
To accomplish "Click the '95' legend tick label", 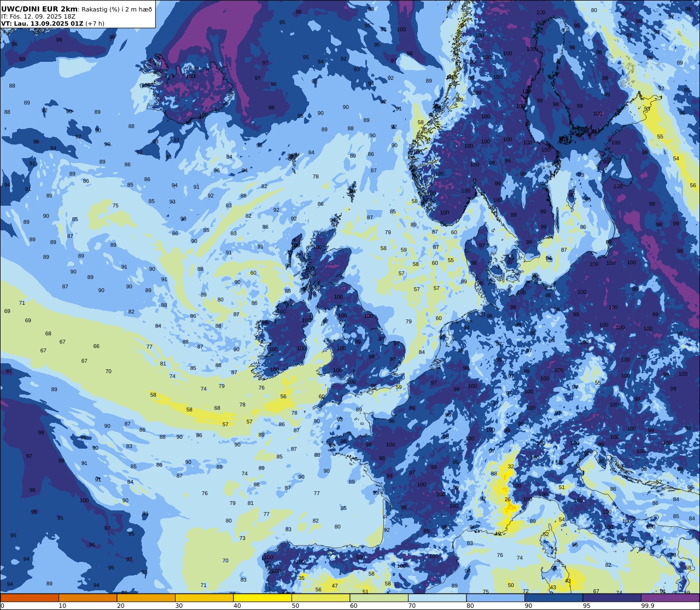I will tap(587, 606).
